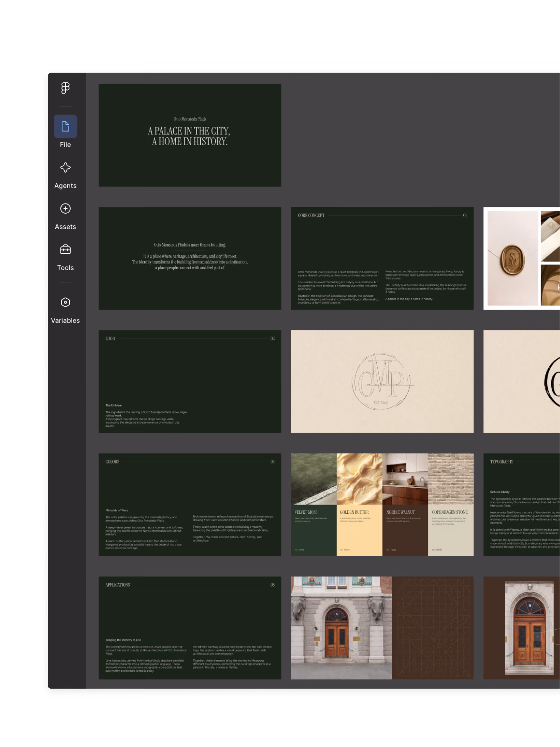The image size is (560, 747).
Task: Click the 'COLORS' slide heading
Action: 112,462
